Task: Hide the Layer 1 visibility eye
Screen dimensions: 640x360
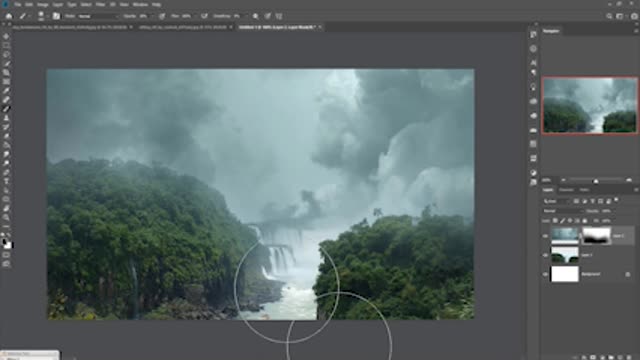Action: coord(546,255)
